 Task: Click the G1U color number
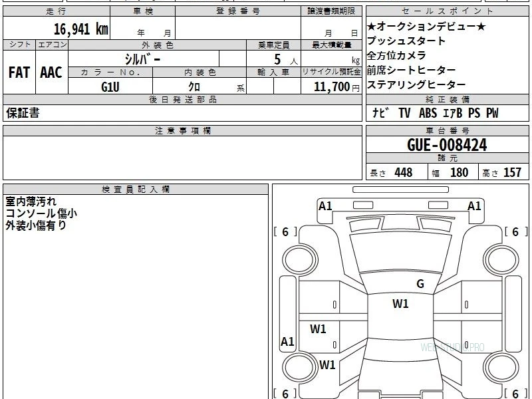[x=110, y=87]
